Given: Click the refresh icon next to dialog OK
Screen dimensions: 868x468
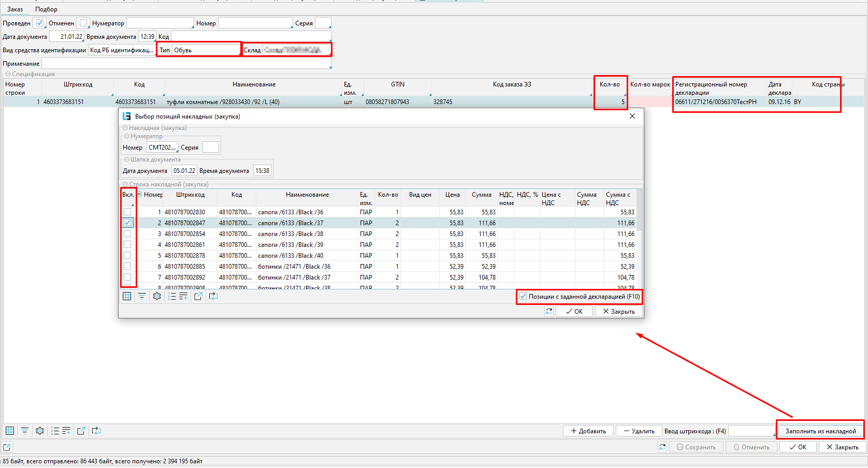Looking at the screenshot, I should [549, 311].
